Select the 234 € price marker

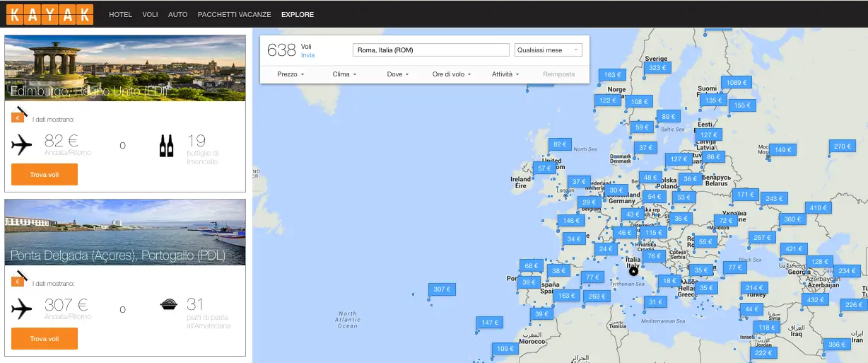coord(848,271)
